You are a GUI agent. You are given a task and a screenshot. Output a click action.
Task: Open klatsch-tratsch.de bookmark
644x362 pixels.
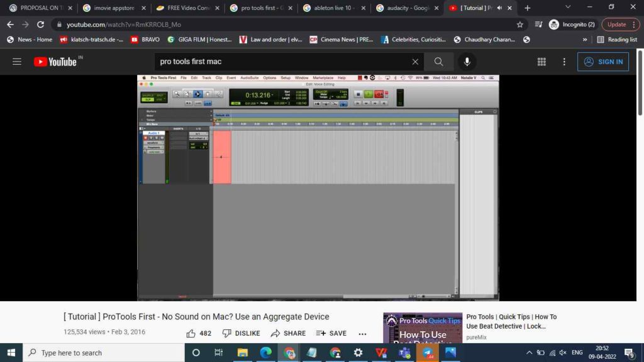pos(92,40)
